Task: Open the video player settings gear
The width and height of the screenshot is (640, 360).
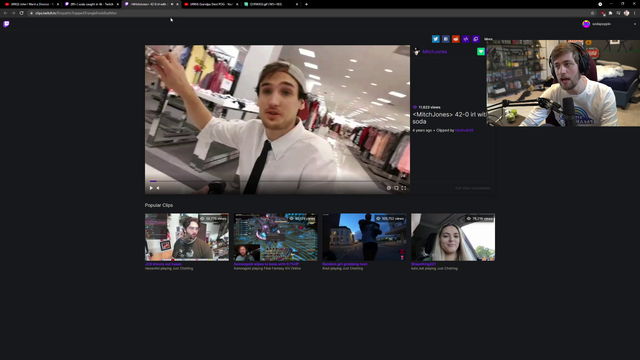Action: coord(389,188)
